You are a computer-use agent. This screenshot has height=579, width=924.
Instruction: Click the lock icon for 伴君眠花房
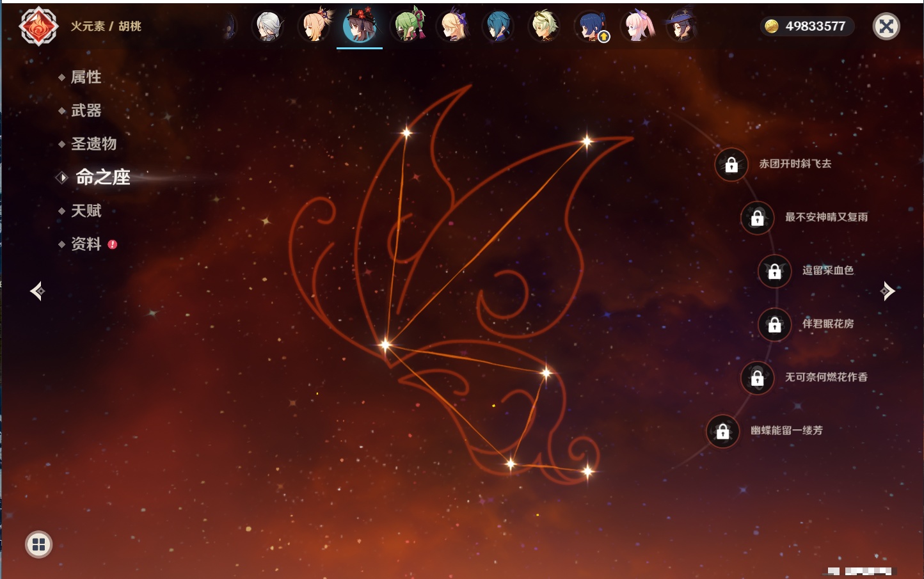(x=774, y=324)
